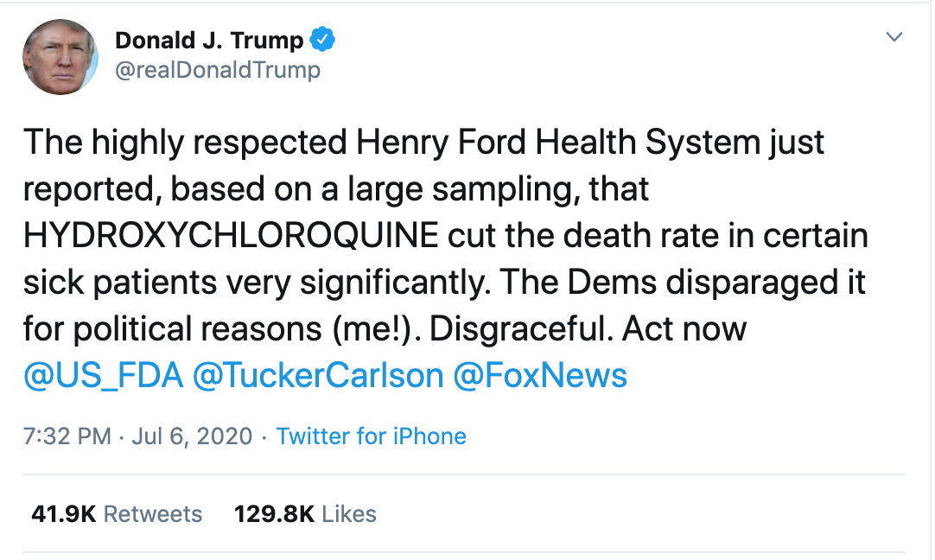The image size is (935, 560).
Task: Click the Jul 6, 2020 date
Action: pyautogui.click(x=192, y=436)
